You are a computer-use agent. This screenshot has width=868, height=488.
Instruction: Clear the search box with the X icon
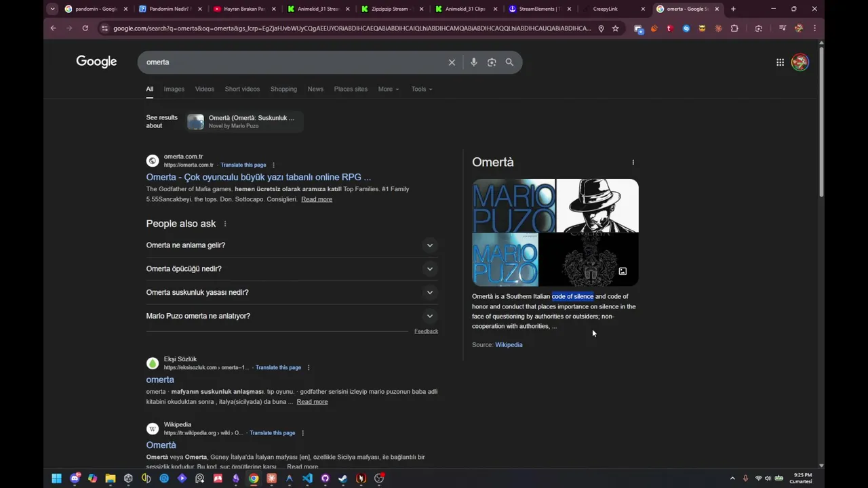click(452, 62)
